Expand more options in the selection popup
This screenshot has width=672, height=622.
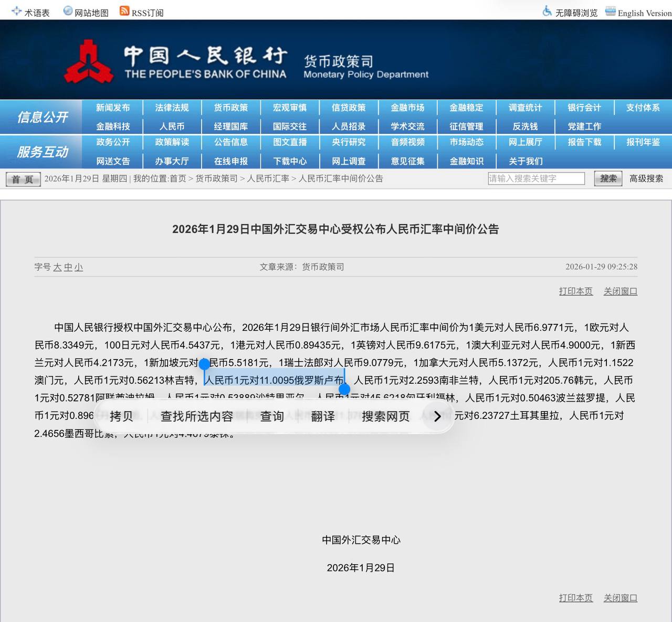pos(437,416)
